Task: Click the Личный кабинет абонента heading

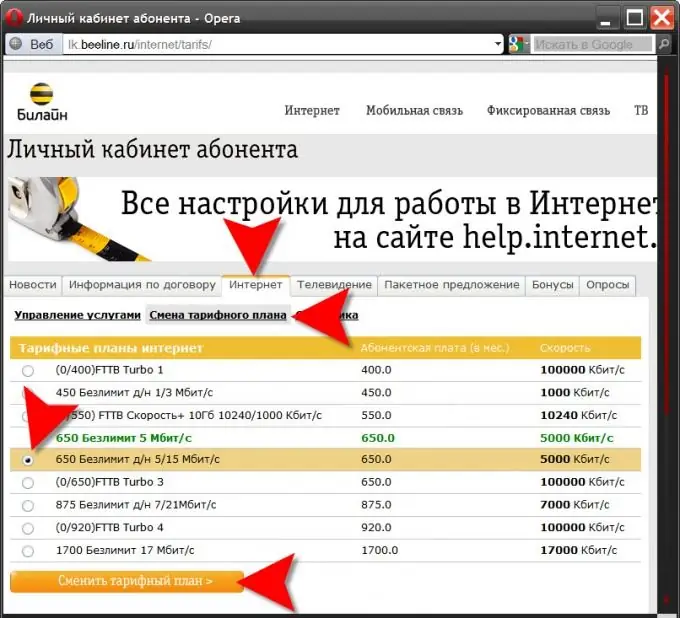Action: 152,150
